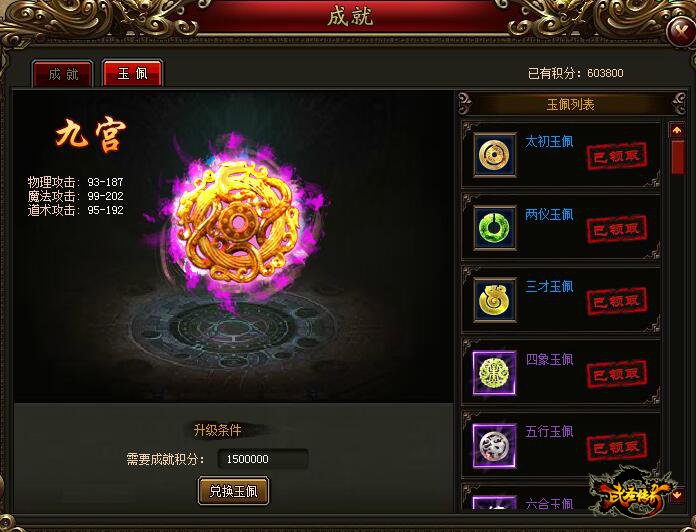Click the scroll down arrow of 玉佩列表
The width and height of the screenshot is (696, 532).
677,494
